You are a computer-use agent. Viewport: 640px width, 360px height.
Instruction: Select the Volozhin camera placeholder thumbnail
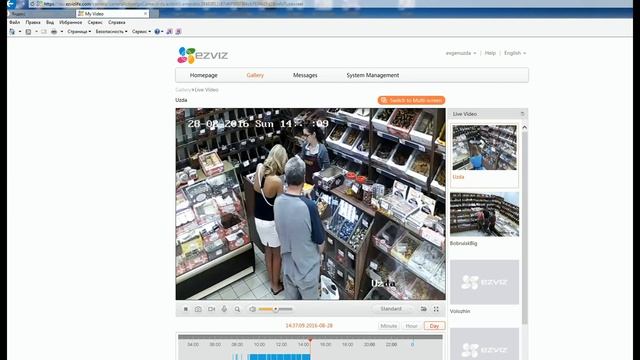(x=484, y=282)
